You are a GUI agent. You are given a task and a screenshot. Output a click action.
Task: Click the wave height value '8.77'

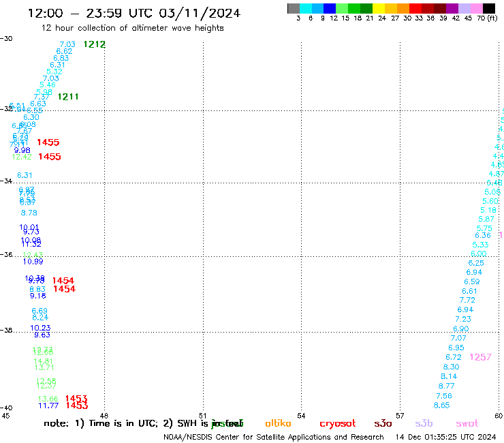447,386
